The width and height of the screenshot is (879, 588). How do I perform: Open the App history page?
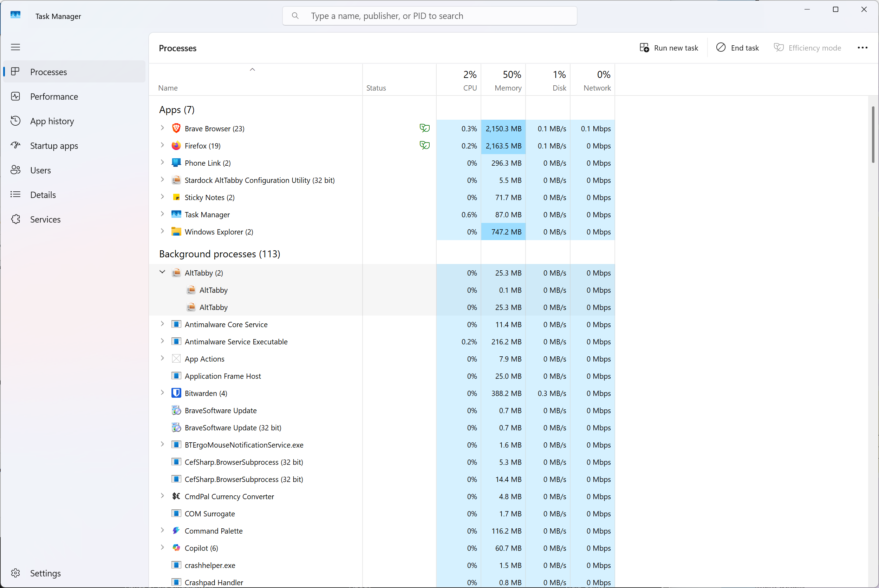coord(74,121)
